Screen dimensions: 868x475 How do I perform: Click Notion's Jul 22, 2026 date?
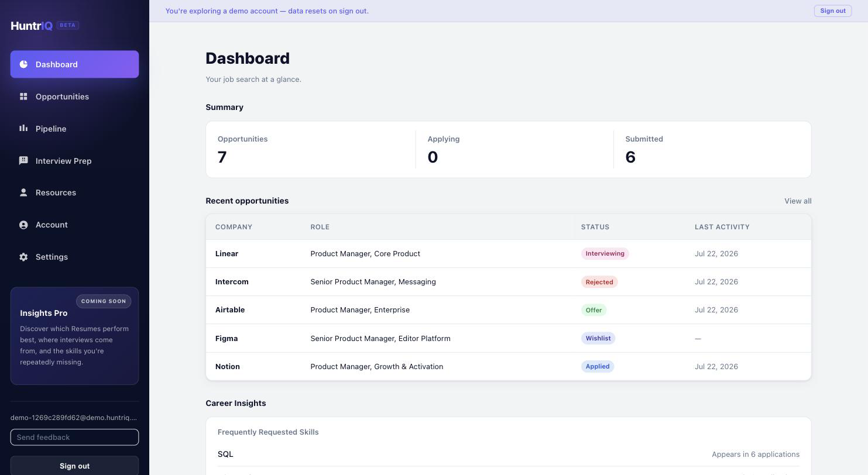[716, 366]
